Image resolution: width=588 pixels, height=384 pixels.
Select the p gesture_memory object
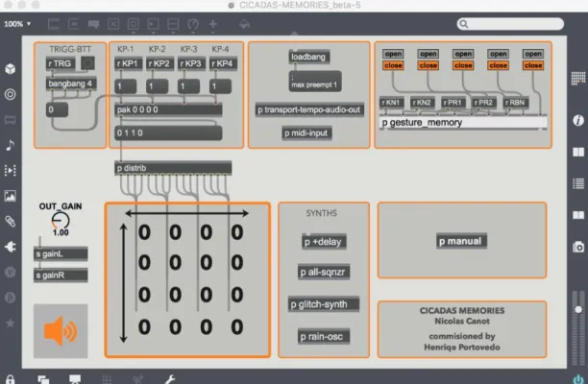[463, 123]
